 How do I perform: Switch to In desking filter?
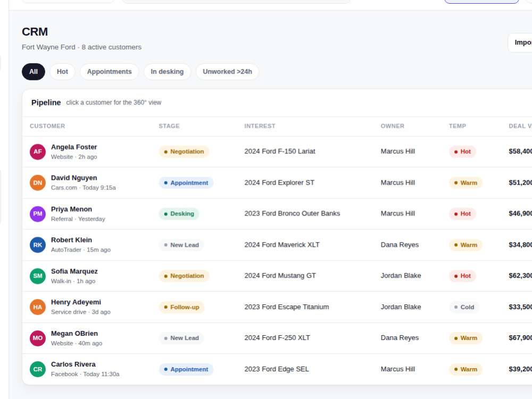click(x=167, y=72)
